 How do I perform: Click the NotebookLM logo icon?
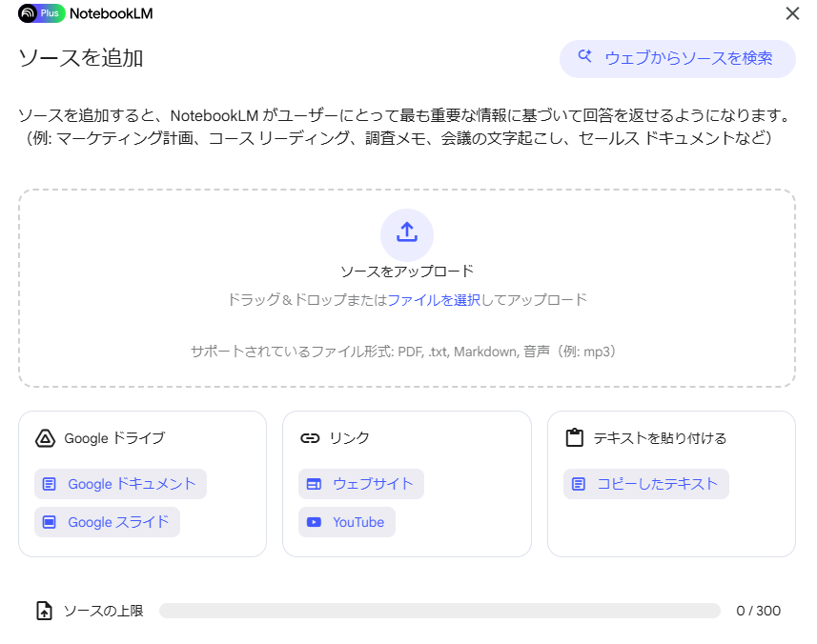coord(27,13)
